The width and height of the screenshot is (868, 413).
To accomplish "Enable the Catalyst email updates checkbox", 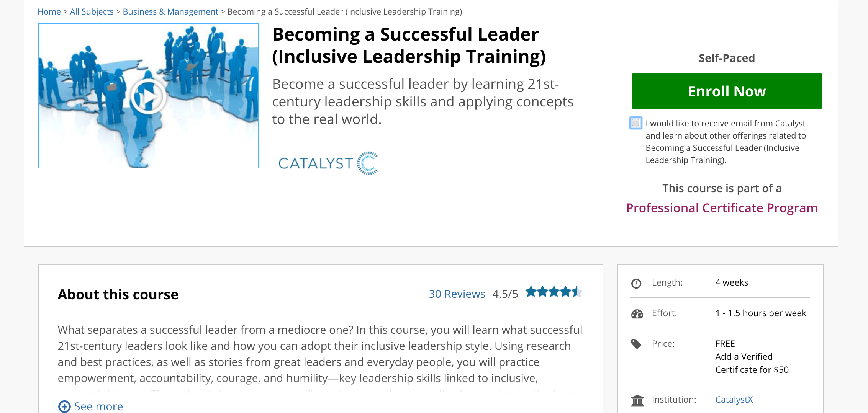I will [635, 123].
